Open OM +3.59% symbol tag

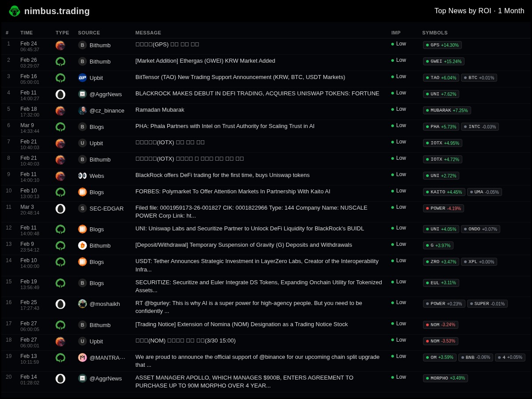[440, 358]
